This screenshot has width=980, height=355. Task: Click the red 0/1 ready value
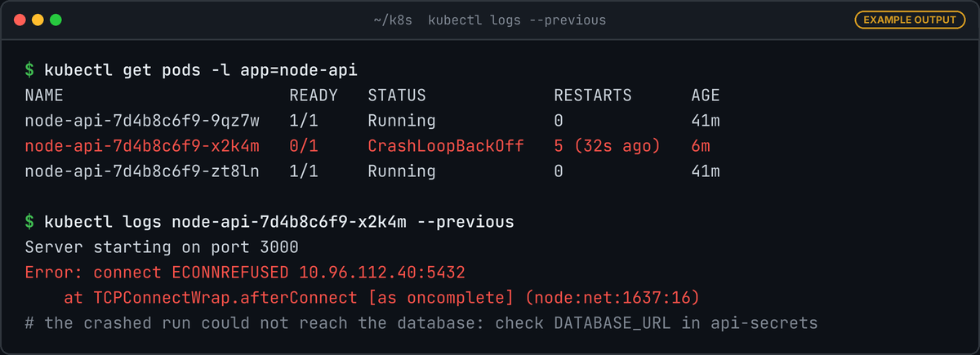pos(304,146)
